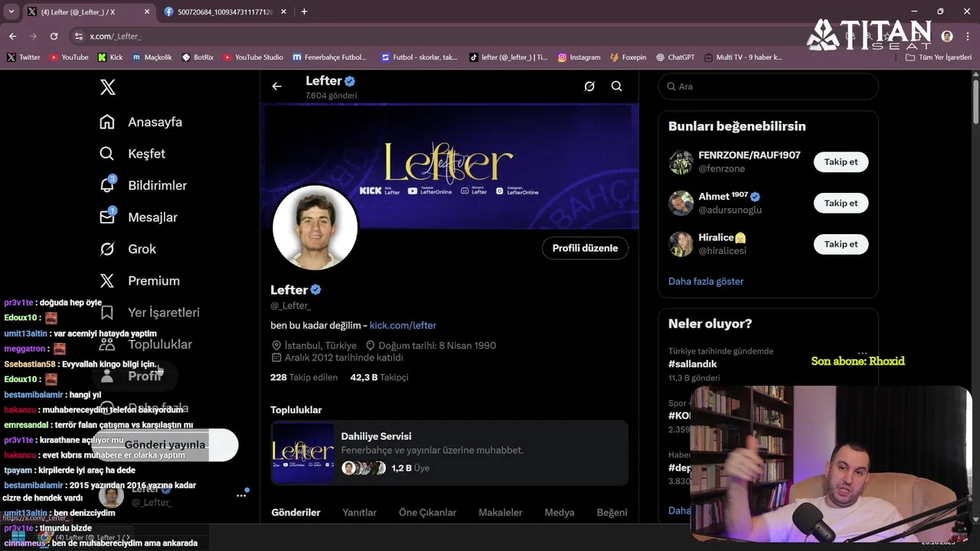Click Profili düzenle button

[585, 248]
